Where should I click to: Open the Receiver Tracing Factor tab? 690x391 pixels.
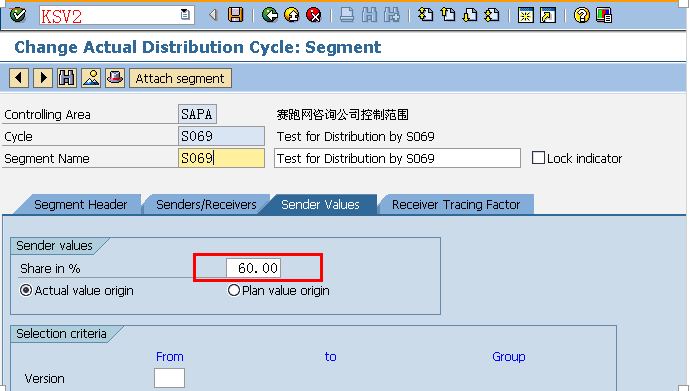pos(456,205)
